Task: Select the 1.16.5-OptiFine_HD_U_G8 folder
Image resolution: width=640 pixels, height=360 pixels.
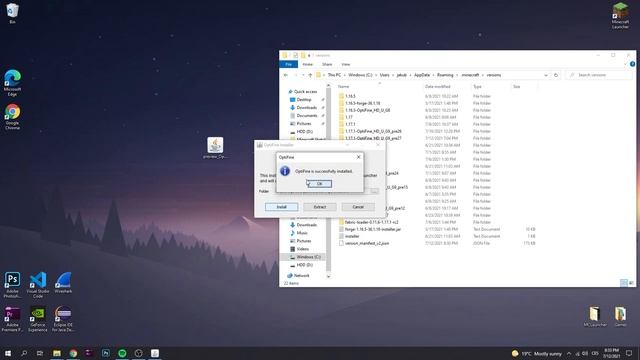Action: point(367,110)
